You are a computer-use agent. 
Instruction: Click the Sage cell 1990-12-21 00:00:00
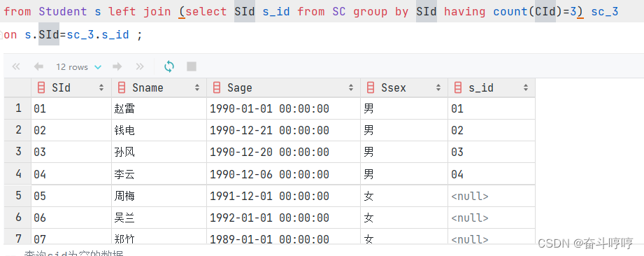coord(283,130)
